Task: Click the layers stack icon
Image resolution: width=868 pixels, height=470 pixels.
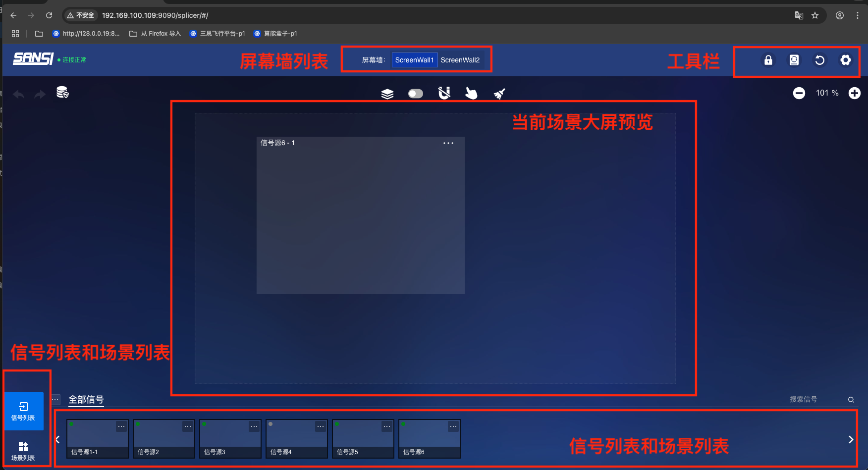Action: click(387, 94)
